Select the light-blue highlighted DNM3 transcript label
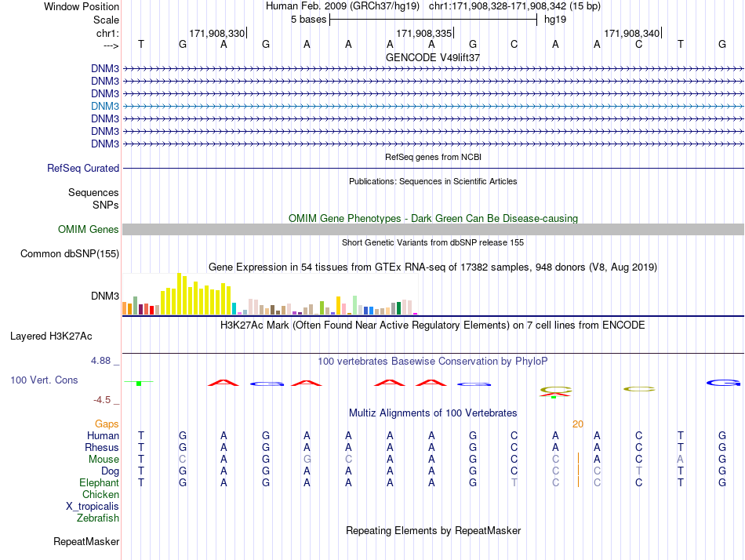745x560 pixels. coord(105,106)
